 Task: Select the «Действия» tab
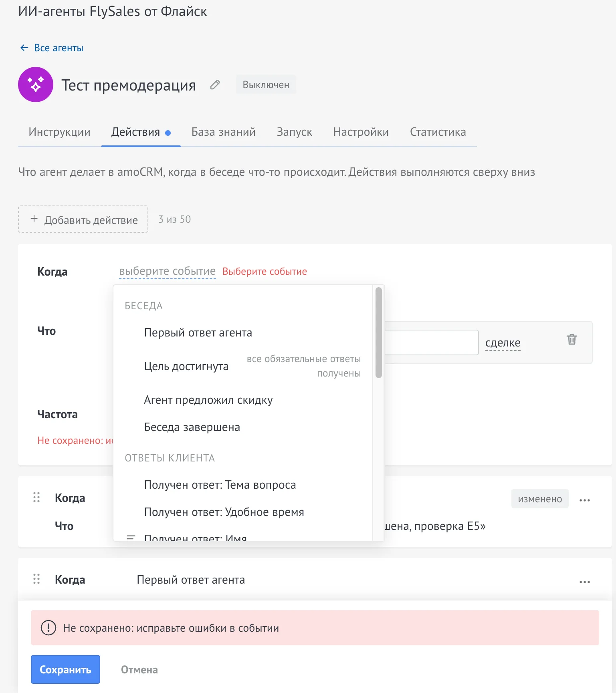click(141, 132)
